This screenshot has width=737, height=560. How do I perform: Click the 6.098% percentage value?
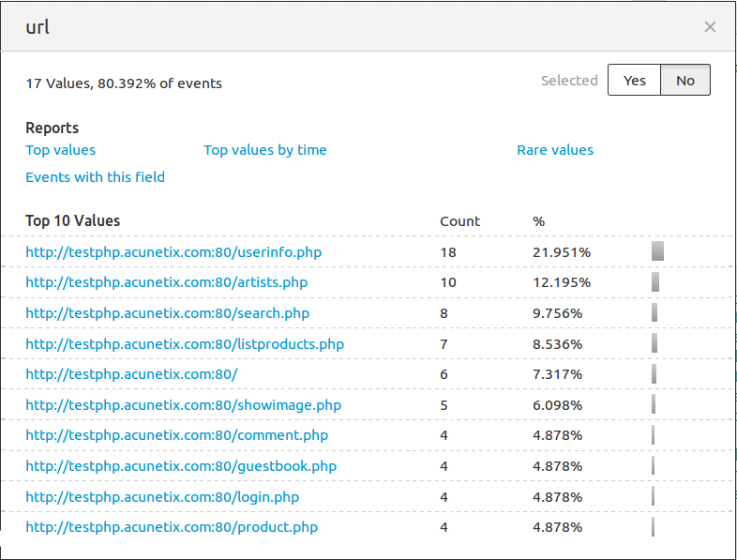[x=558, y=405]
